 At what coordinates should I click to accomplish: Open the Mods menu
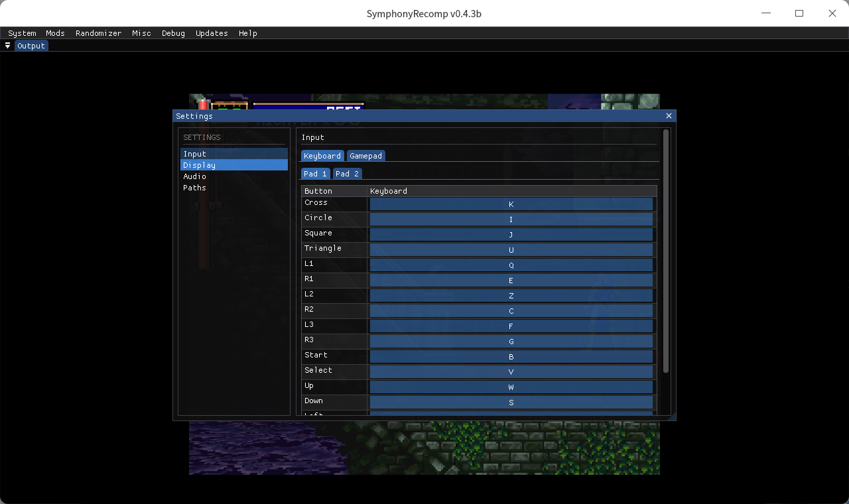(x=55, y=33)
